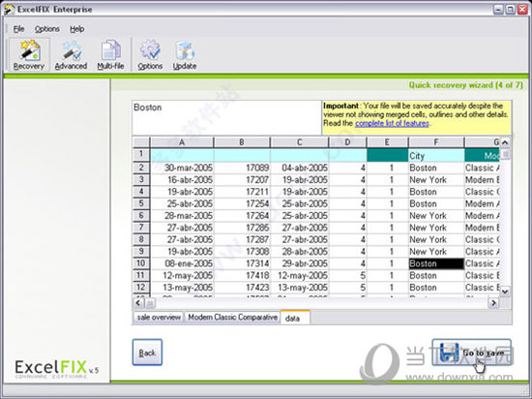
Task: Select column D header
Action: [348, 142]
